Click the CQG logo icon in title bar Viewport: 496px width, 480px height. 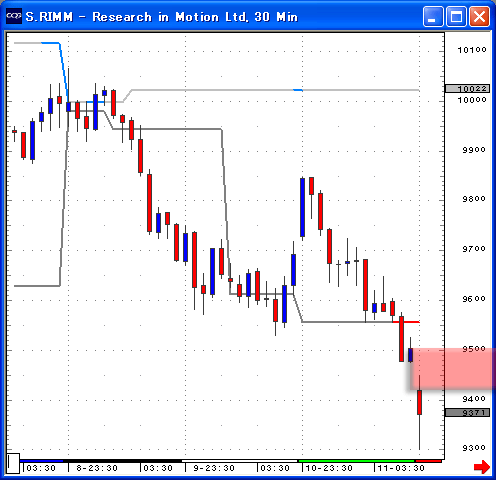coord(14,16)
